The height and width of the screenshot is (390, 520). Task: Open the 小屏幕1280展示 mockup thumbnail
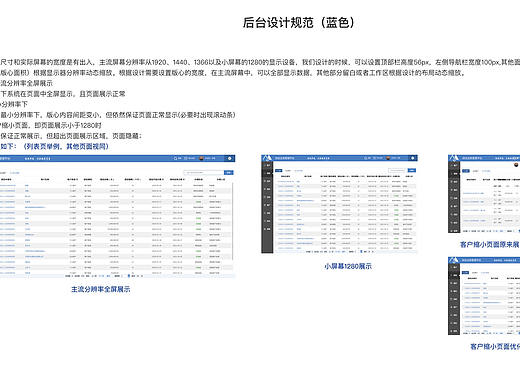(x=339, y=204)
